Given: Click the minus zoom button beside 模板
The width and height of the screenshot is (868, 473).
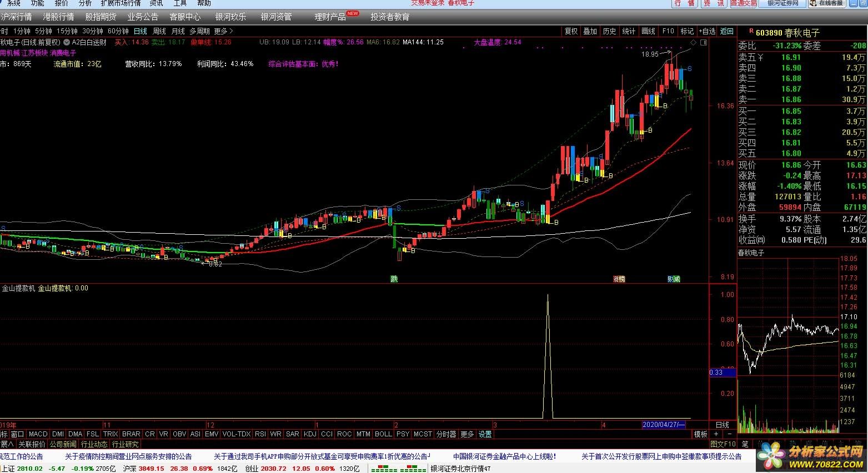Looking at the screenshot, I should [729, 434].
